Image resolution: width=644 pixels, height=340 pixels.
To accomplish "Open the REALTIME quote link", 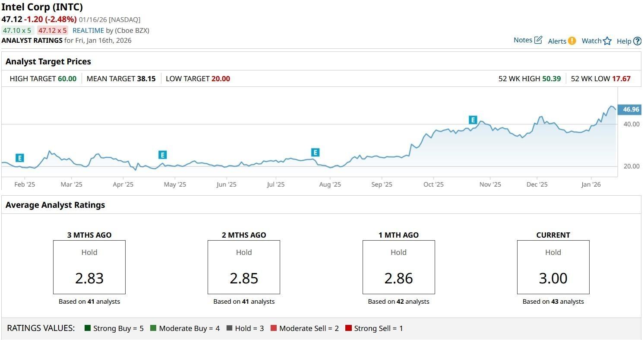I will pyautogui.click(x=88, y=30).
